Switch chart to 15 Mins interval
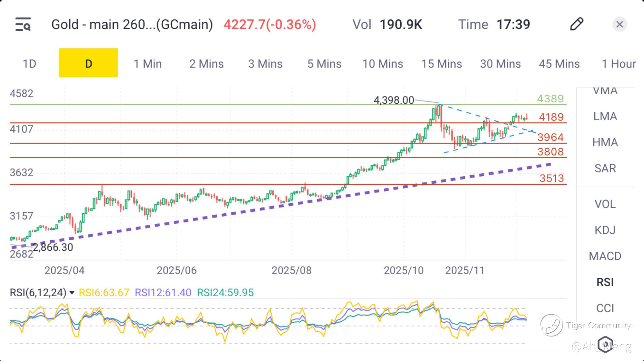644x361 pixels. click(441, 64)
